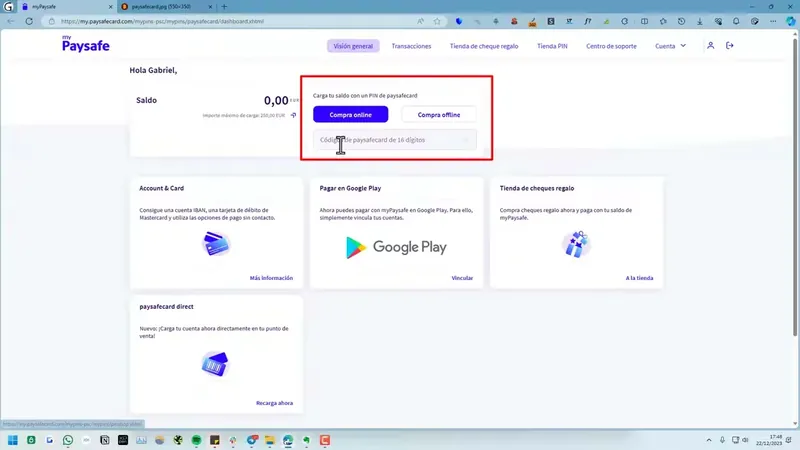Click the Account & Card credit card illustration
The width and height of the screenshot is (800, 450).
(216, 244)
